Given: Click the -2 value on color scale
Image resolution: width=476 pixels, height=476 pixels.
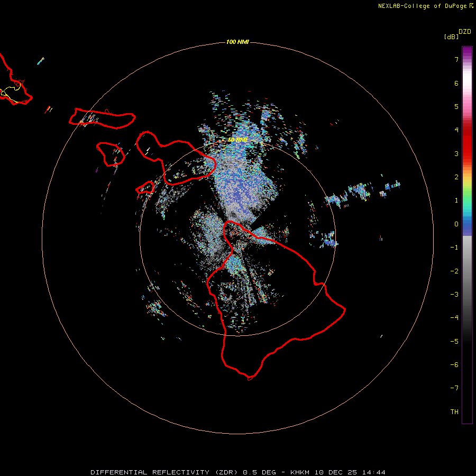Looking at the screenshot, I should [454, 271].
